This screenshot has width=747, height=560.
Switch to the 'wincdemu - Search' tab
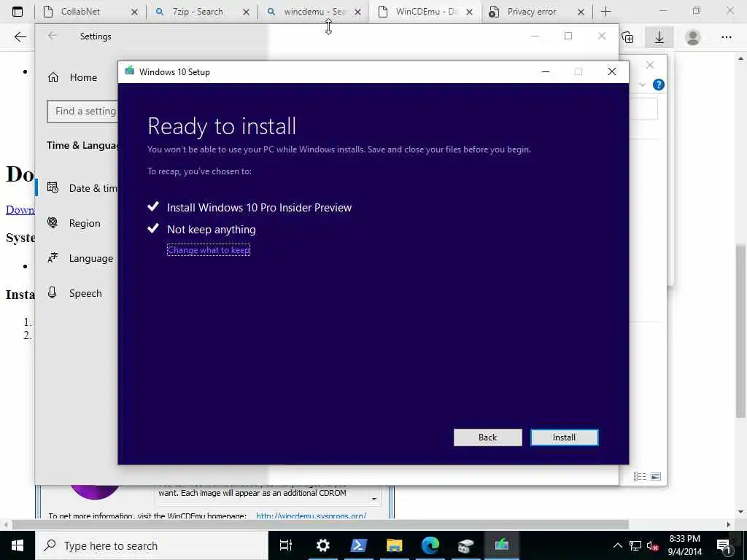pos(314,12)
